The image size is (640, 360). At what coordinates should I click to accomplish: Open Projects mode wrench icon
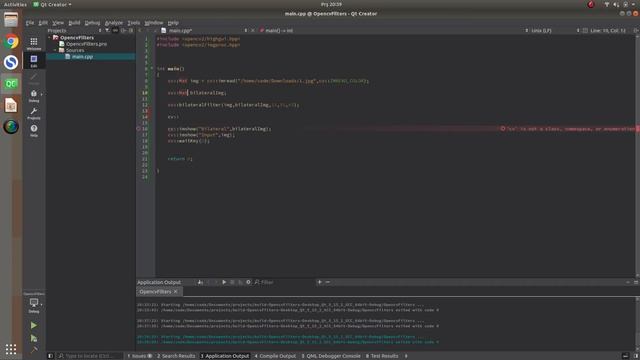click(34, 113)
